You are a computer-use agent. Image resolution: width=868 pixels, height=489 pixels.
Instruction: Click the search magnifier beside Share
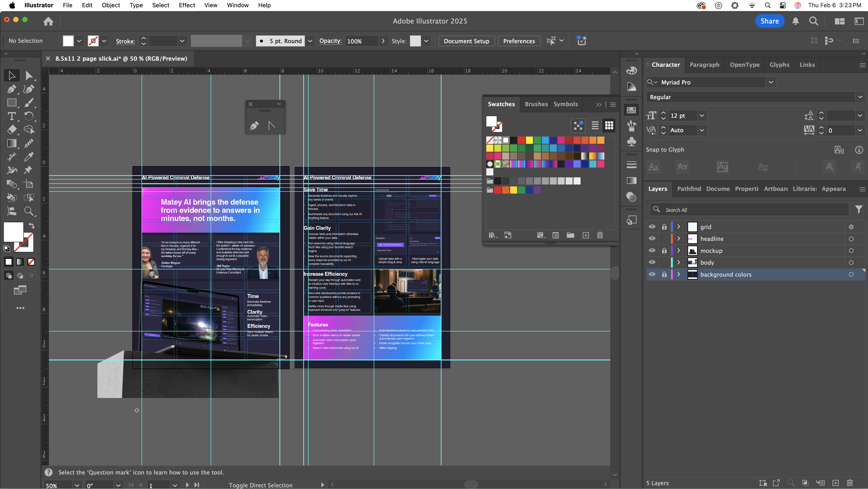pos(813,21)
